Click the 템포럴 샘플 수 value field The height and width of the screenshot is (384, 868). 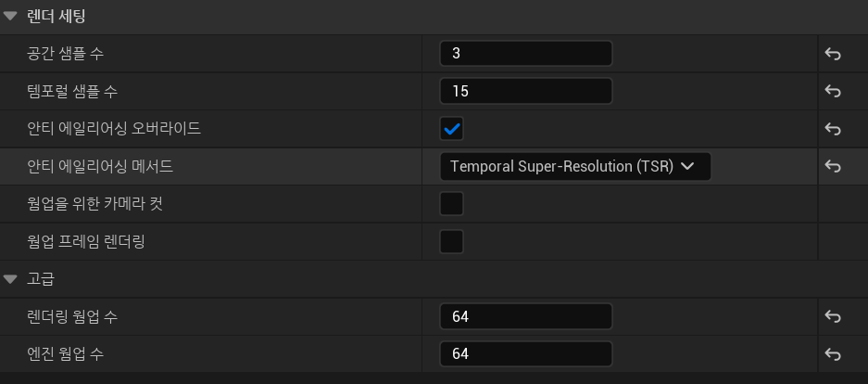pyautogui.click(x=526, y=92)
